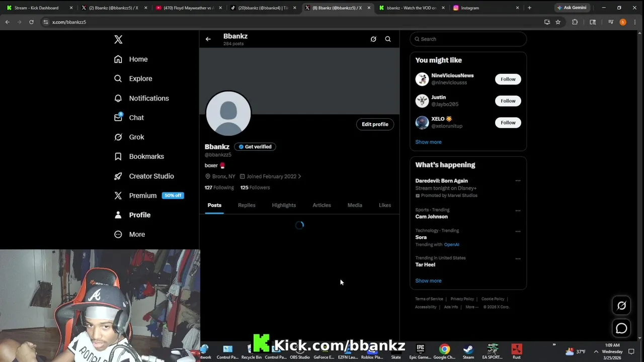644x362 pixels.
Task: Click the search icon in profile header
Action: coord(388,39)
